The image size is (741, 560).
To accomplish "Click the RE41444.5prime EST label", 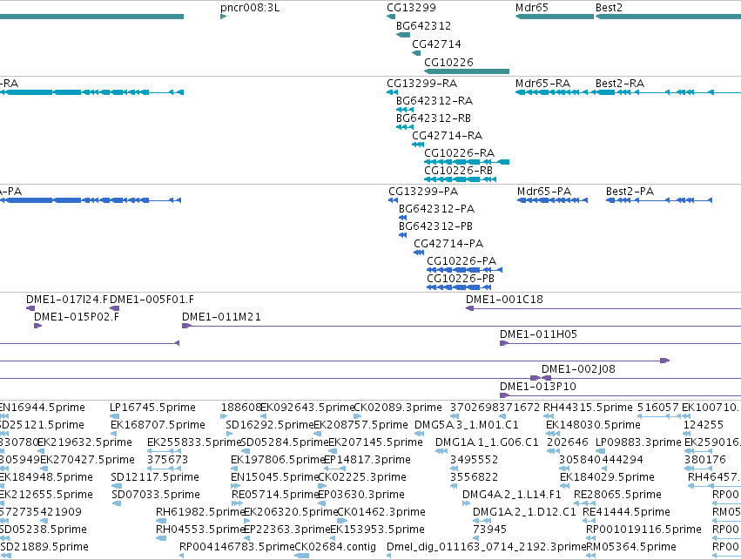I will click(626, 512).
